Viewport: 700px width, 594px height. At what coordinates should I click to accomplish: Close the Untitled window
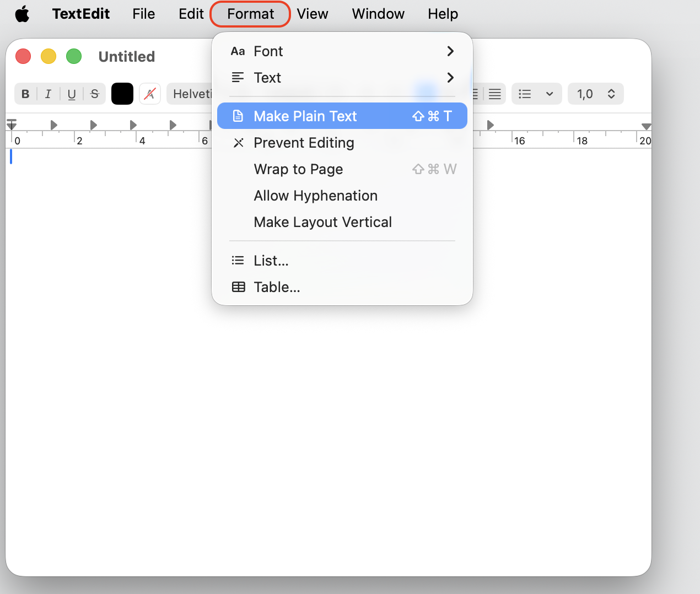[x=23, y=56]
